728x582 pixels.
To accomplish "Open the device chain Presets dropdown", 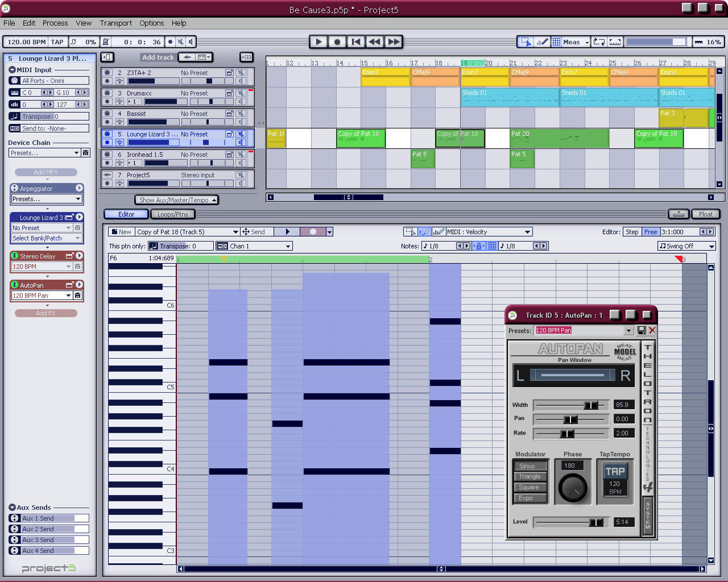I will coord(45,153).
